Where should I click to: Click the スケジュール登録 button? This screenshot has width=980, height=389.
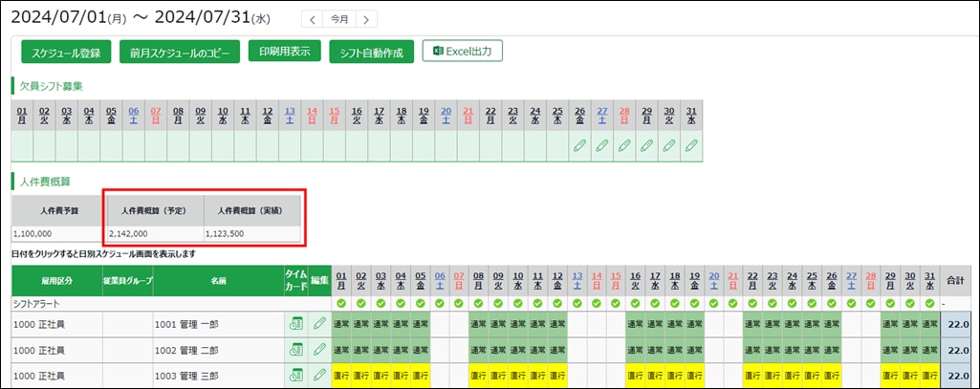pos(67,52)
